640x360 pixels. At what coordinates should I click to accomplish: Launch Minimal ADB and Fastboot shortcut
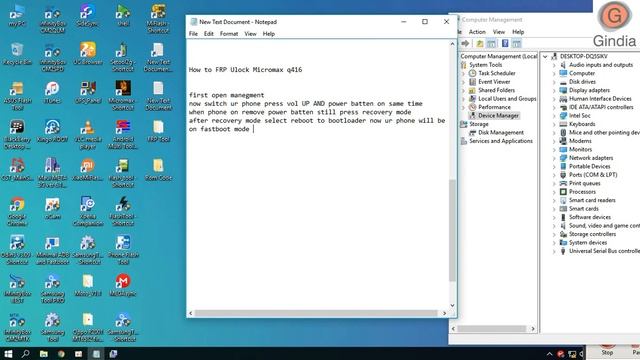point(52,250)
